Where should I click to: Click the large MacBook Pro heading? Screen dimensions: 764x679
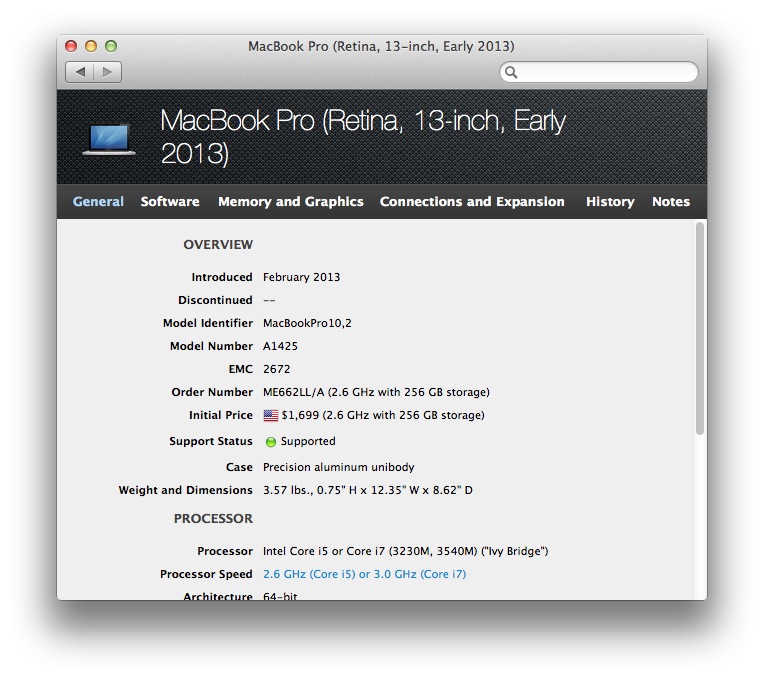pyautogui.click(x=363, y=137)
